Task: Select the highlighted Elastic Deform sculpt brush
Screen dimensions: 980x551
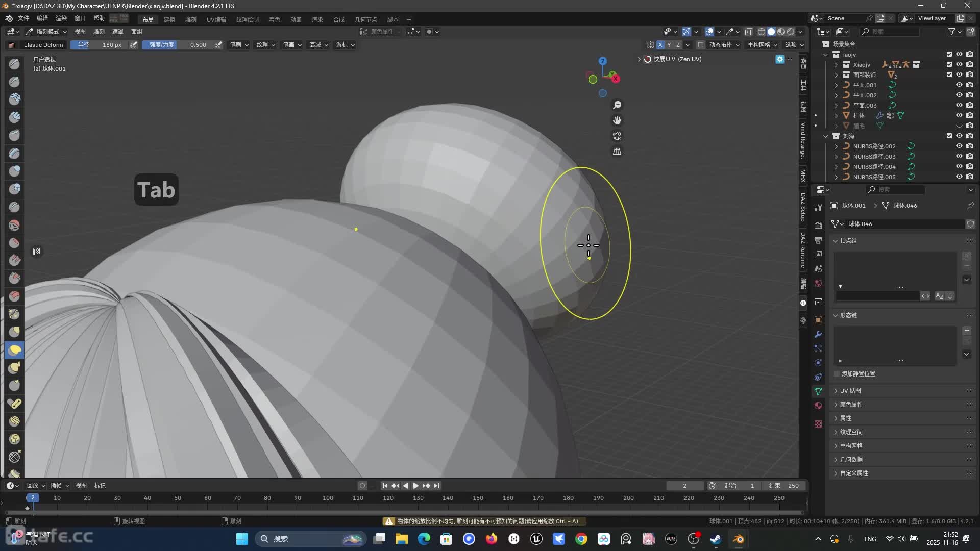Action: tap(14, 350)
